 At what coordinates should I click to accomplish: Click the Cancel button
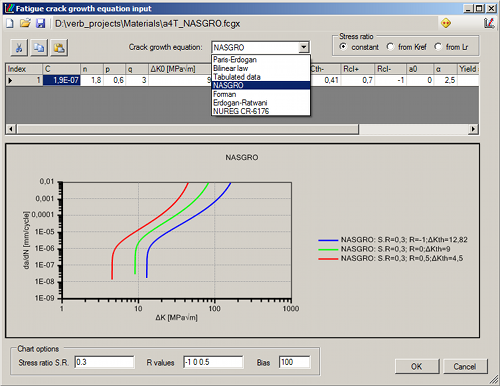pyautogui.click(x=465, y=367)
